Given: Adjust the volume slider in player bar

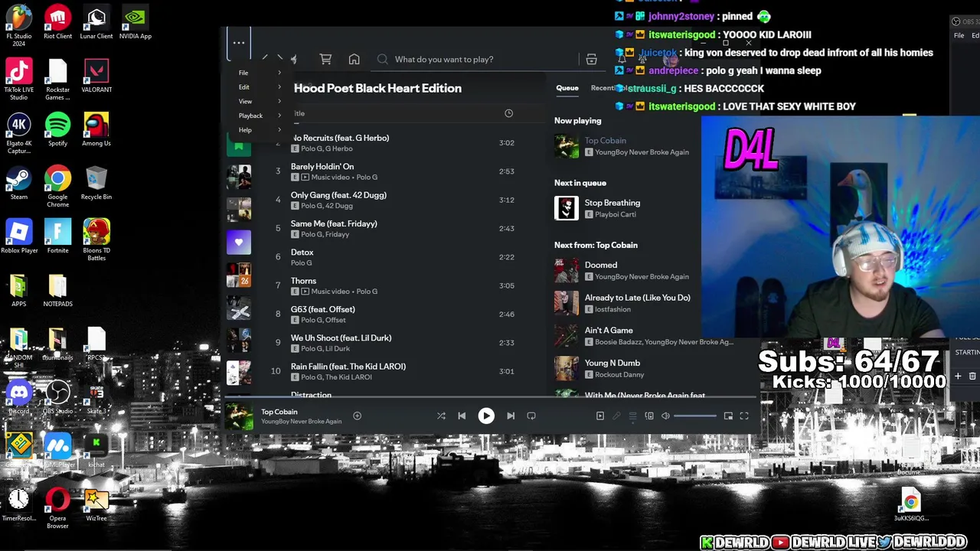Looking at the screenshot, I should point(695,416).
